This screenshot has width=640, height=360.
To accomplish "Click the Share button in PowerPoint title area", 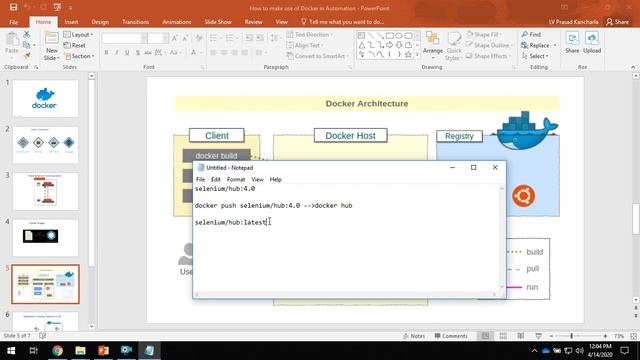I will (617, 22).
